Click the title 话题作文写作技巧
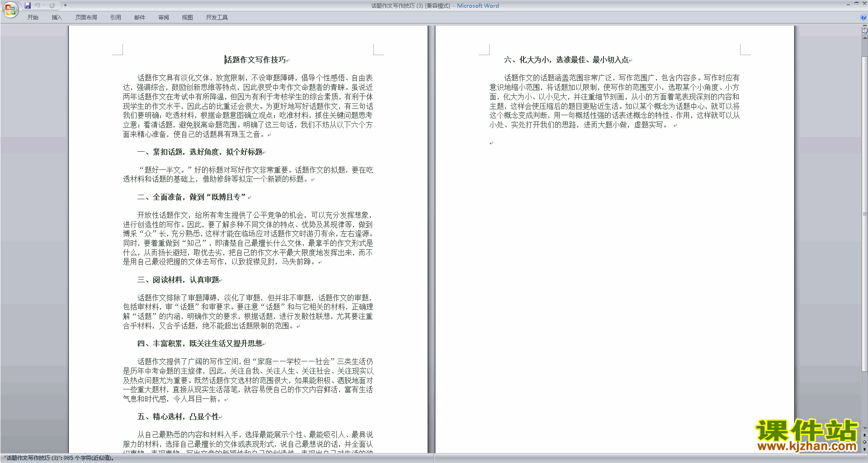The width and height of the screenshot is (868, 463). pos(255,60)
